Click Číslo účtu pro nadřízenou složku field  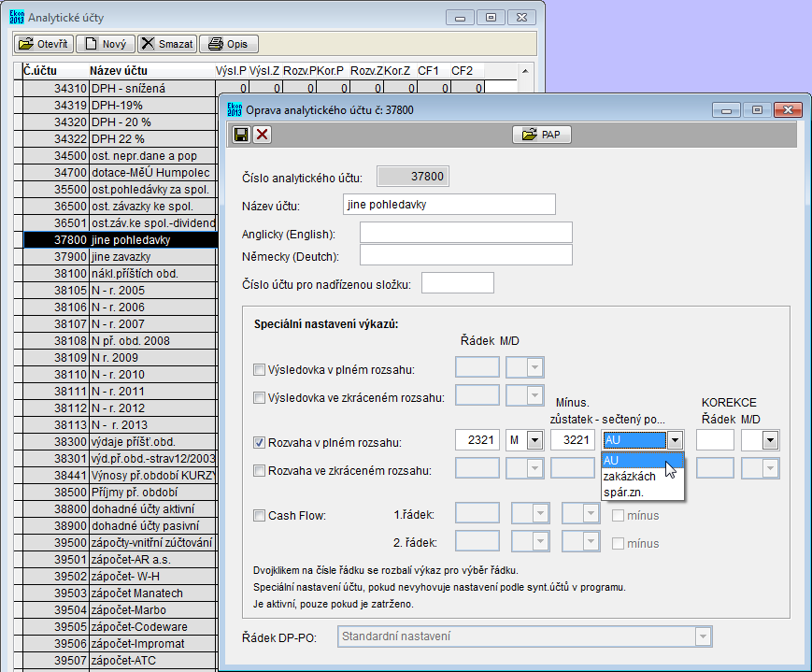tap(458, 283)
